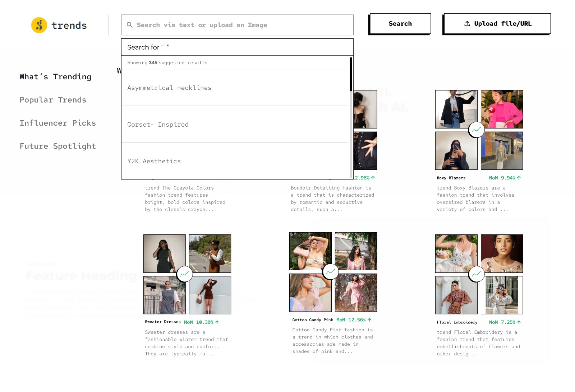Choose the Asymmetrical necklines suggestion
575x392 pixels.
pyautogui.click(x=235, y=88)
